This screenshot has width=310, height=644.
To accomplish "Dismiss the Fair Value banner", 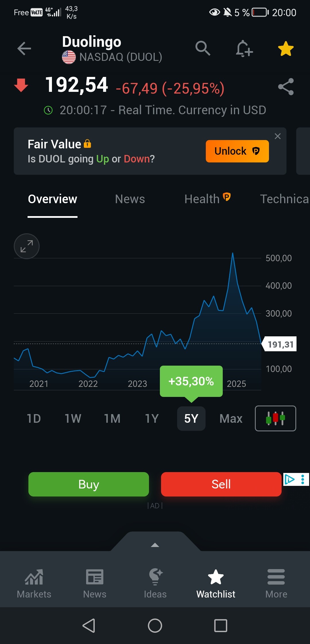I will pos(278,136).
